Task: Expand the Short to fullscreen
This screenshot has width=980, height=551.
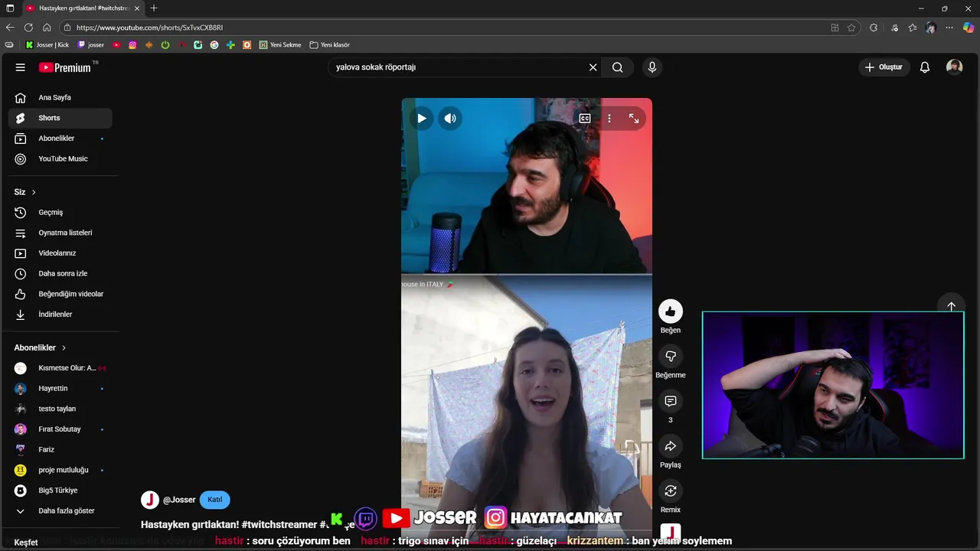Action: (634, 119)
